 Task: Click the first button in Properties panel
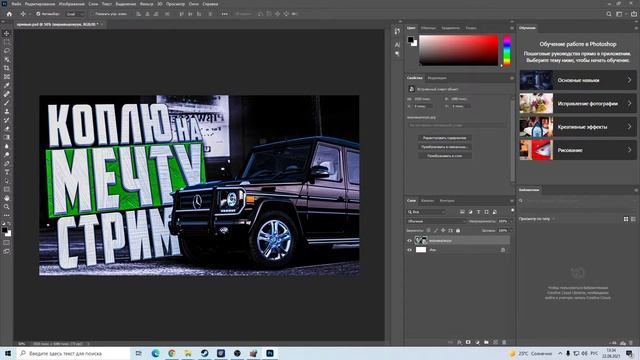point(444,138)
